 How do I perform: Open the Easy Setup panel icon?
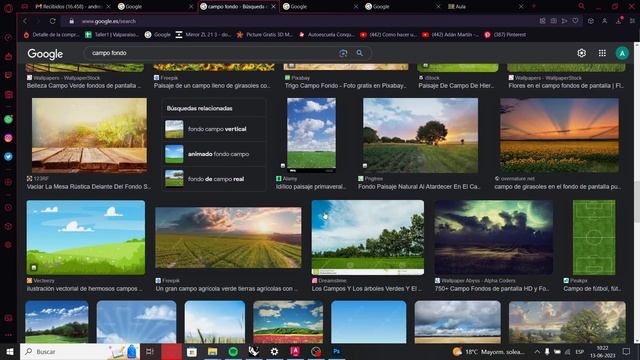click(x=632, y=21)
